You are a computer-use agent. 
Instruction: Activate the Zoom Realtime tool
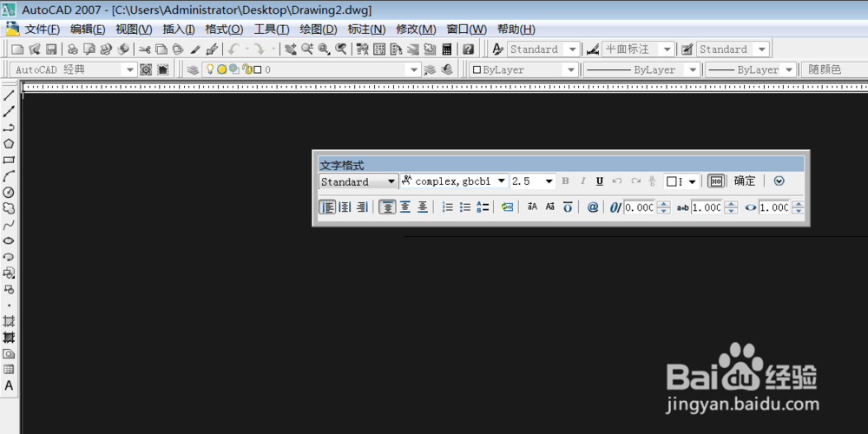306,49
